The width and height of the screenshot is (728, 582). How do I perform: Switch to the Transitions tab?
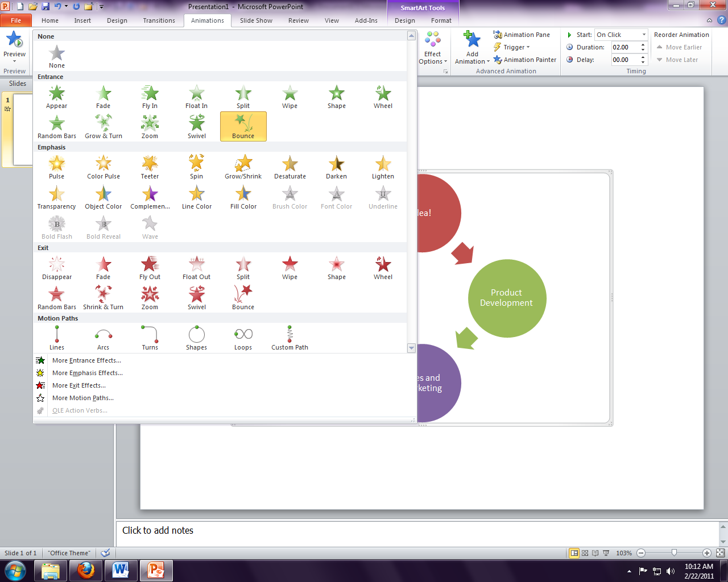pos(159,20)
